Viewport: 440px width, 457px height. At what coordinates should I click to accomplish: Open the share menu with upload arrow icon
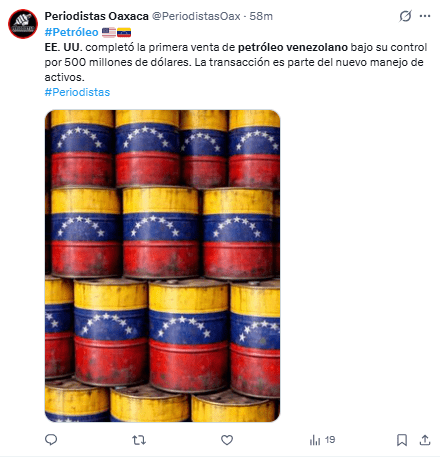click(x=425, y=440)
